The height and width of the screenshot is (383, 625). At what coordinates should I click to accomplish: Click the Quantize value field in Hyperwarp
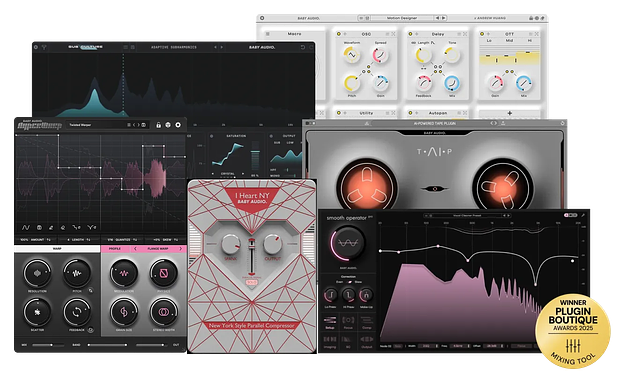(x=122, y=240)
